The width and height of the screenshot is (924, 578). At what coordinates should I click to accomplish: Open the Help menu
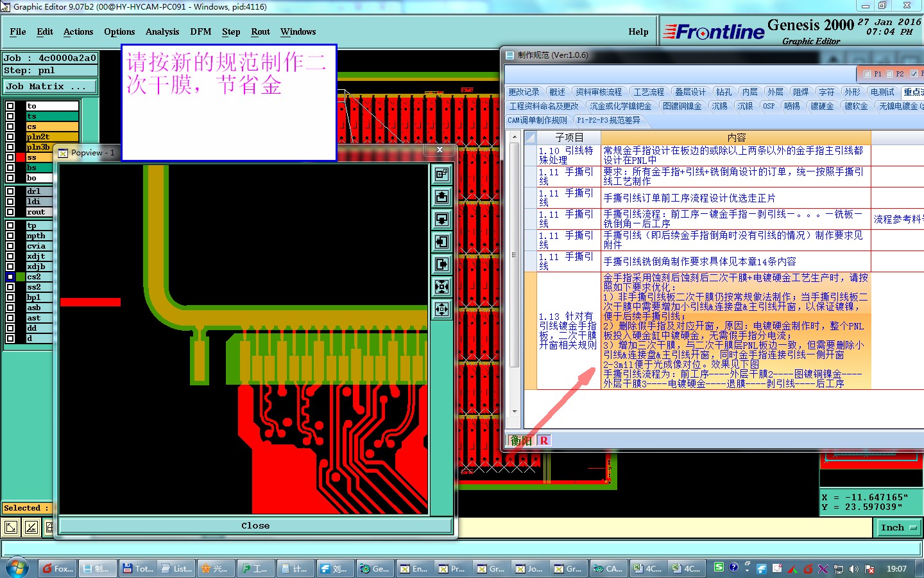[638, 31]
